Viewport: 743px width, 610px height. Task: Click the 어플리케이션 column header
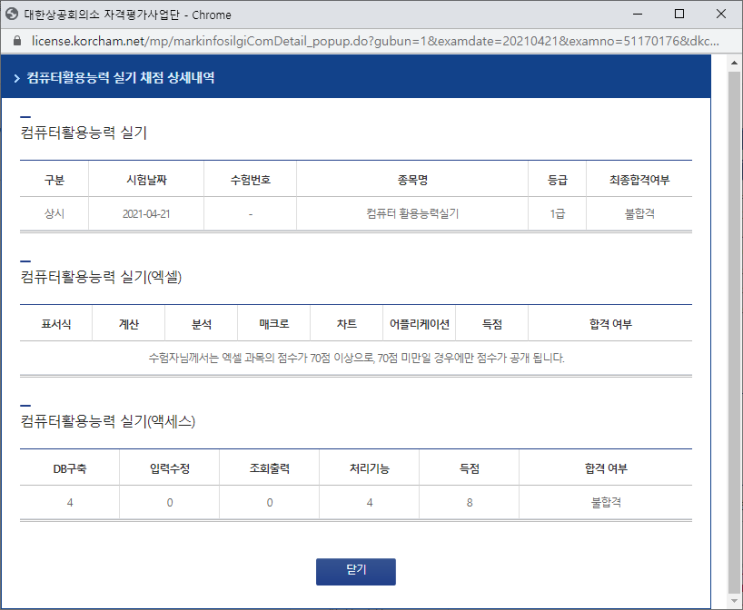[419, 324]
